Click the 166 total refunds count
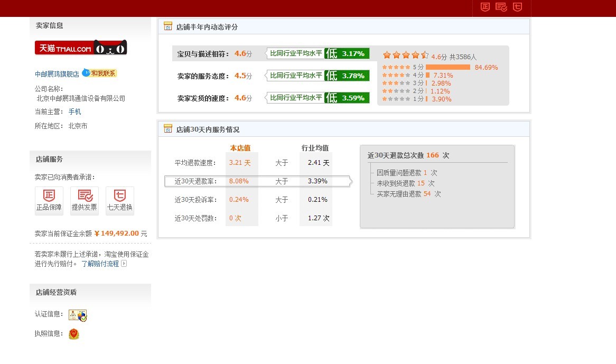The width and height of the screenshot is (616, 364). [433, 155]
